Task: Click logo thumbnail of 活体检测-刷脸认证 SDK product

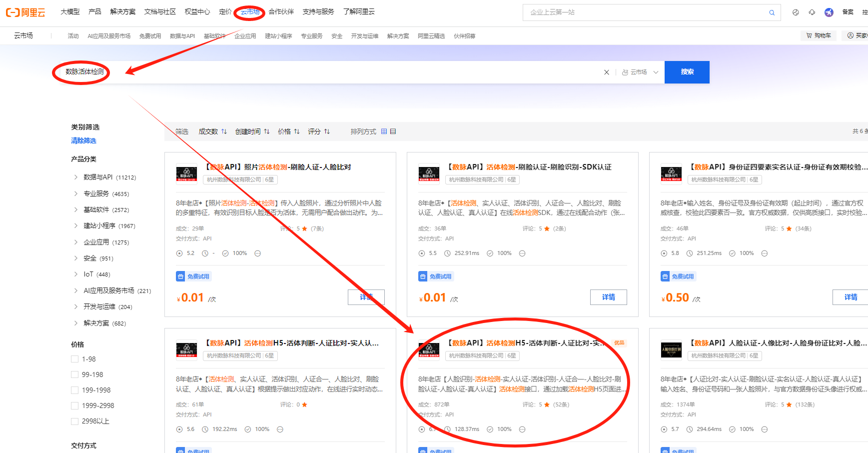Action: point(429,174)
